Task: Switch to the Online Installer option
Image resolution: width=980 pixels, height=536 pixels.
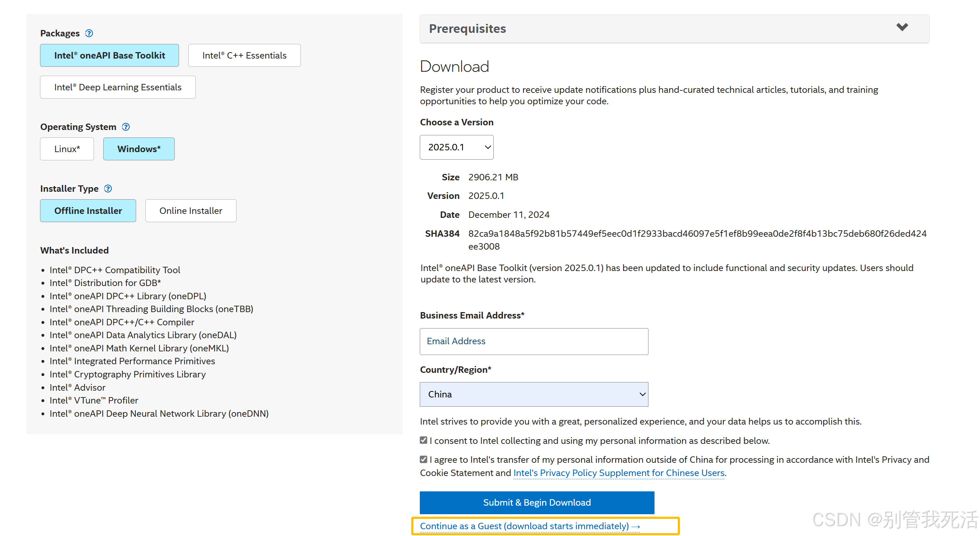Action: pyautogui.click(x=190, y=211)
